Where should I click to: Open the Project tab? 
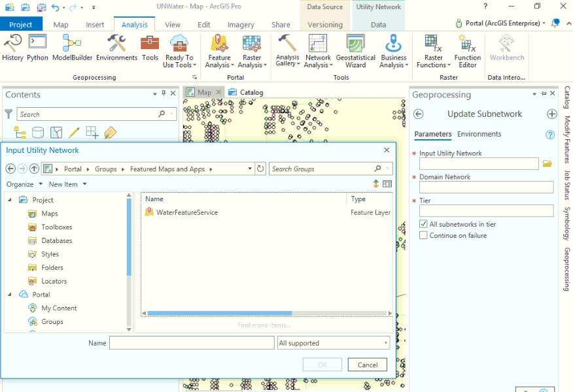[21, 24]
